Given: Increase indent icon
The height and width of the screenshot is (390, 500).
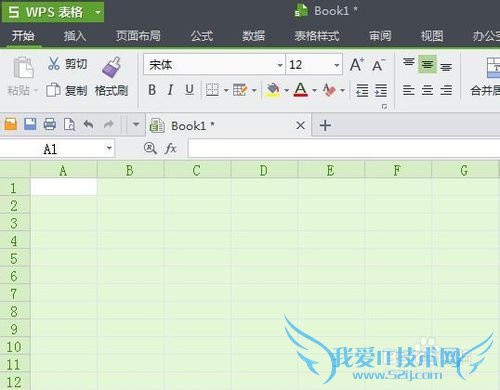Looking at the screenshot, I should tap(381, 90).
